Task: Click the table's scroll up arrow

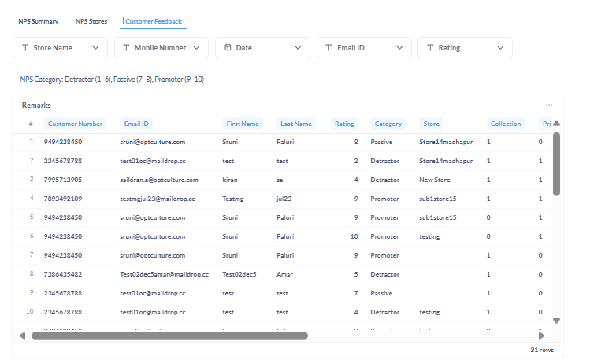Action: click(556, 123)
